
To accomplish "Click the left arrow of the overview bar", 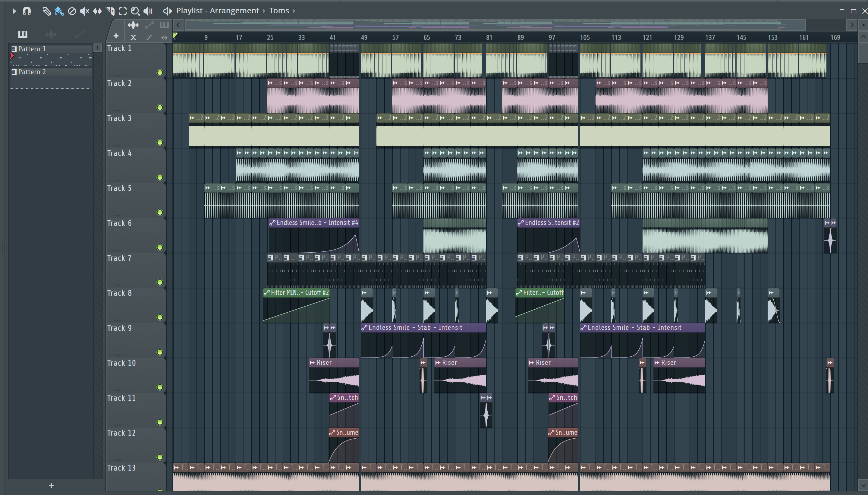I will tap(178, 25).
